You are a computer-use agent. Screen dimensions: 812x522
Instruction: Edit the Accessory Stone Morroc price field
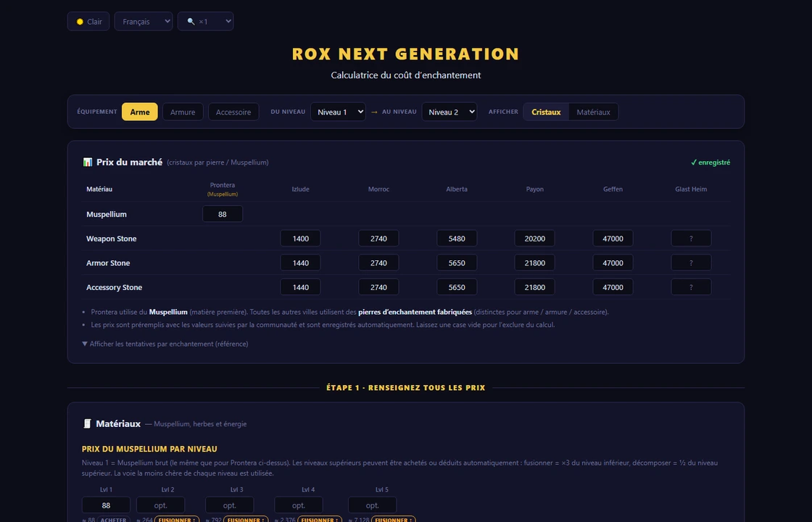pos(378,287)
